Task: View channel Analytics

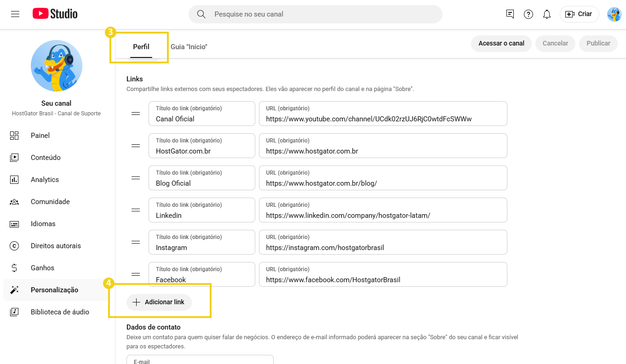Action: pos(45,179)
